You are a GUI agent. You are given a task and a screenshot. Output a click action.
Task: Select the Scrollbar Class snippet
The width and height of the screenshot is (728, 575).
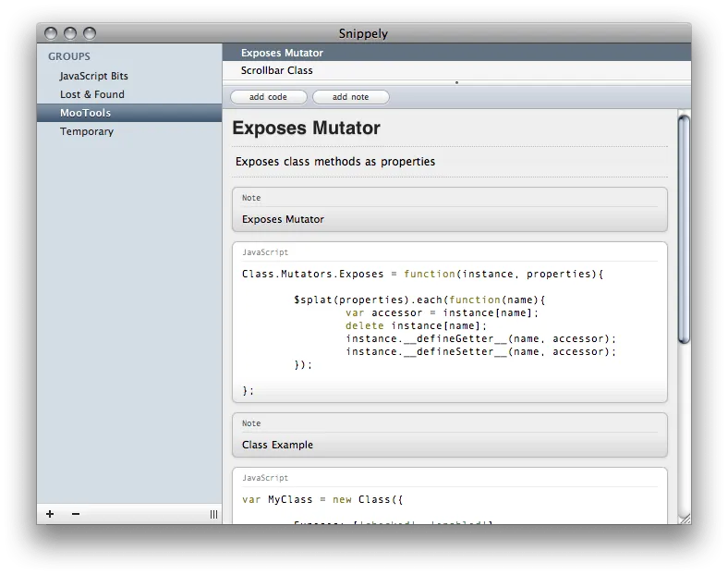point(277,70)
